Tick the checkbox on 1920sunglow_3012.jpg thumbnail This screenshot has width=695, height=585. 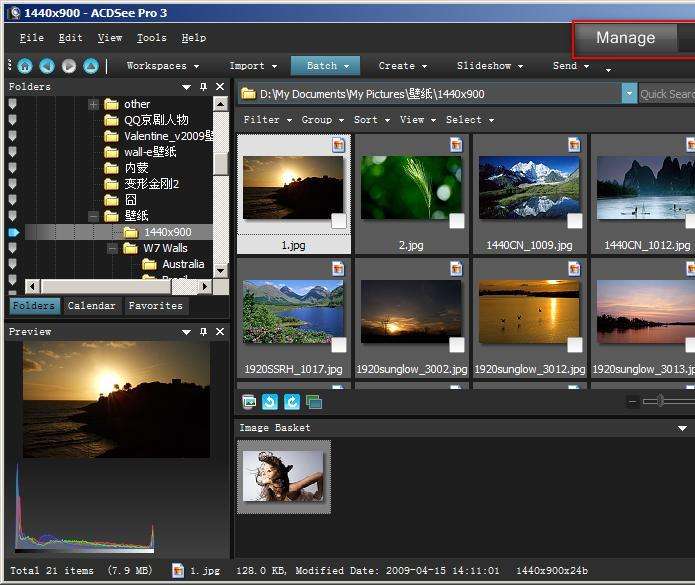point(575,345)
